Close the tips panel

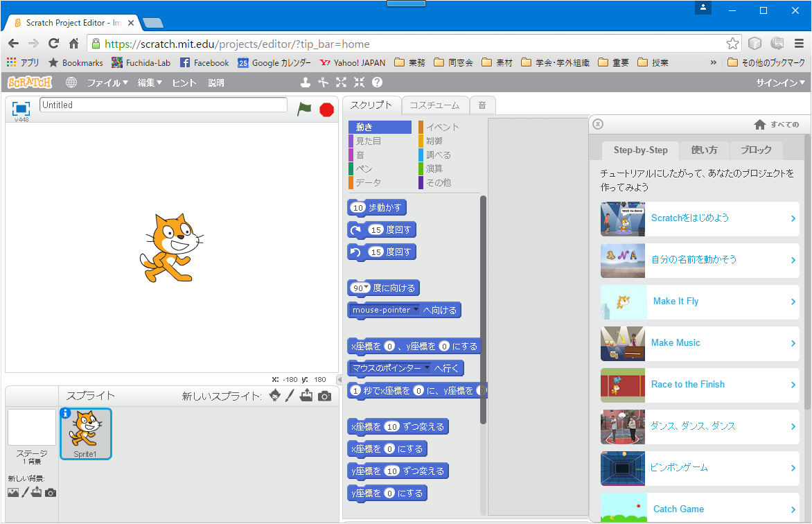pos(598,124)
